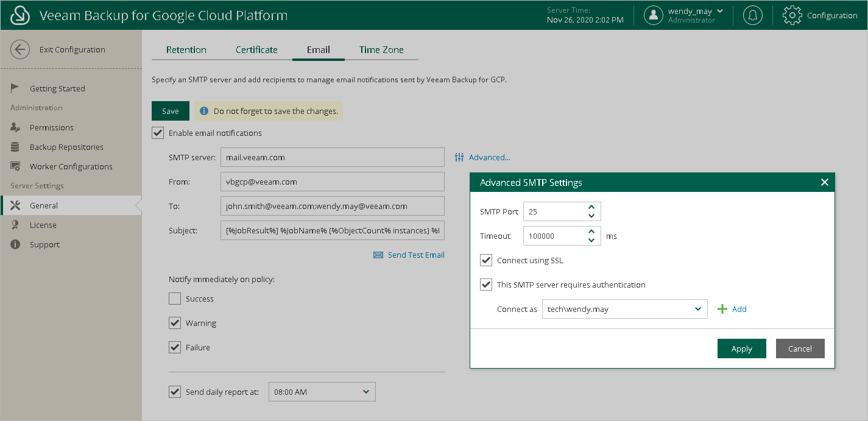Image resolution: width=868 pixels, height=421 pixels.
Task: Open the wendy_may user menu chevron
Action: pyautogui.click(x=720, y=11)
